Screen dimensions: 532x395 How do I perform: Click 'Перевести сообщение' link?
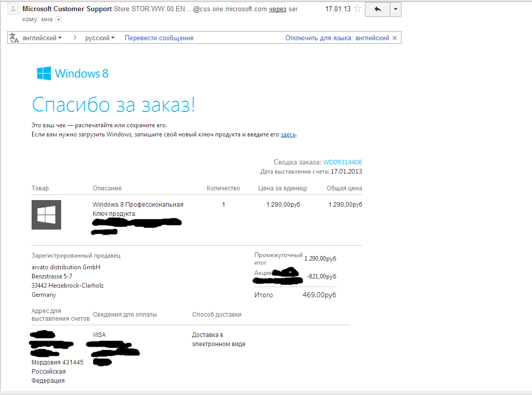(159, 38)
